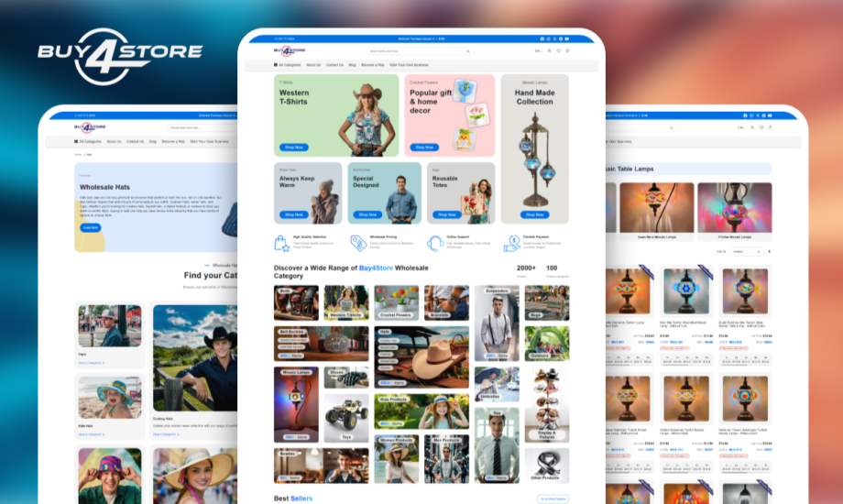Screen dimensions: 843x504
Task: Click the search magnifier in center page
Action: [467, 51]
